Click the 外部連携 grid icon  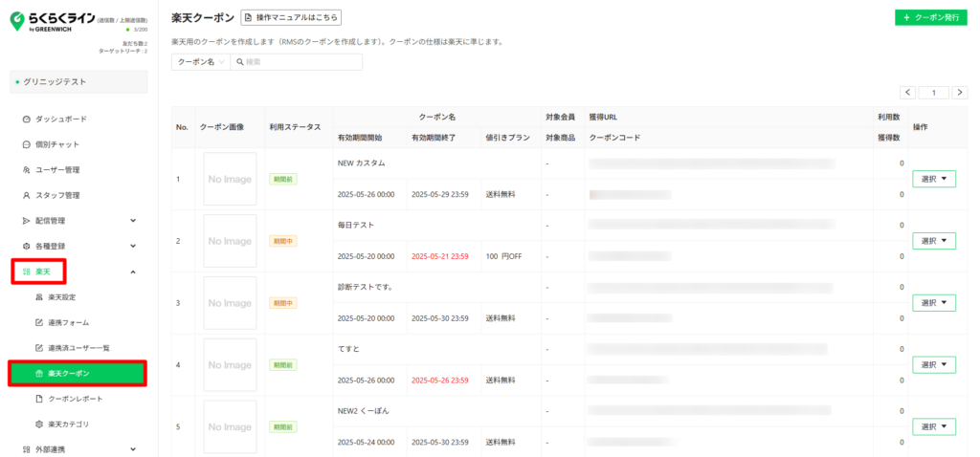point(26,449)
